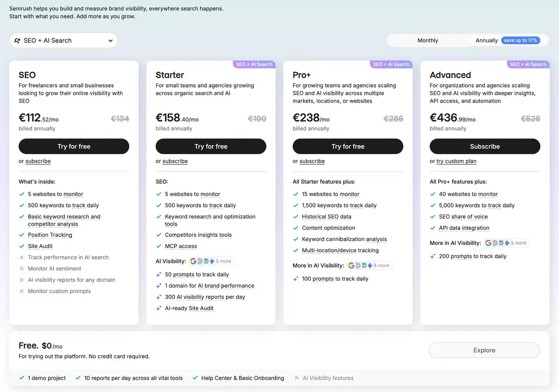559x392 pixels.
Task: Click X icon beside 'Monitor AI sentiment'
Action: 21,269
